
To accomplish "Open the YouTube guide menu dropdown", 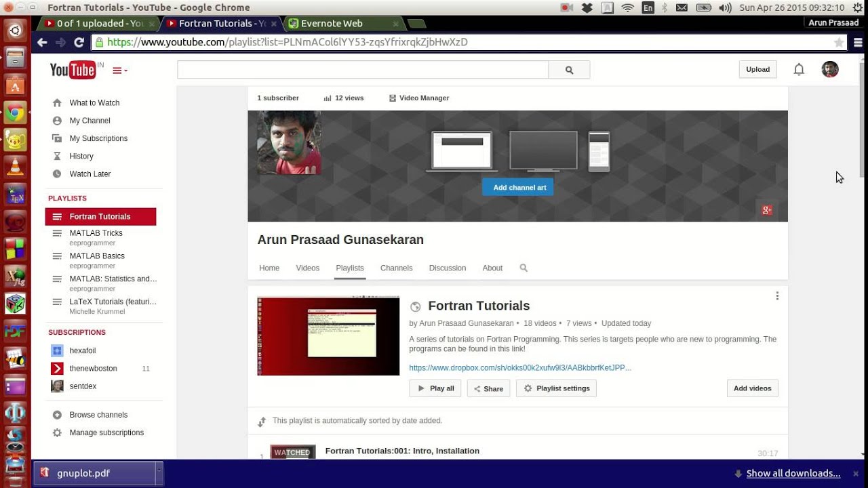I will coord(120,70).
